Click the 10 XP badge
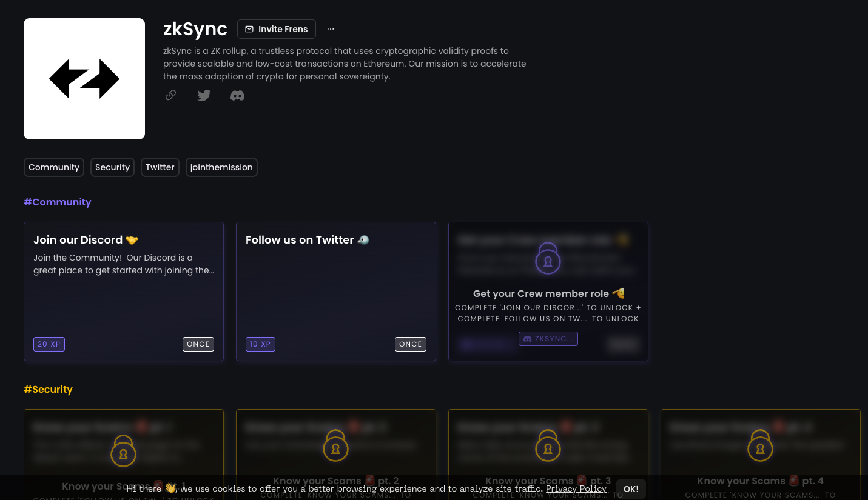The height and width of the screenshot is (500, 868). click(x=261, y=344)
